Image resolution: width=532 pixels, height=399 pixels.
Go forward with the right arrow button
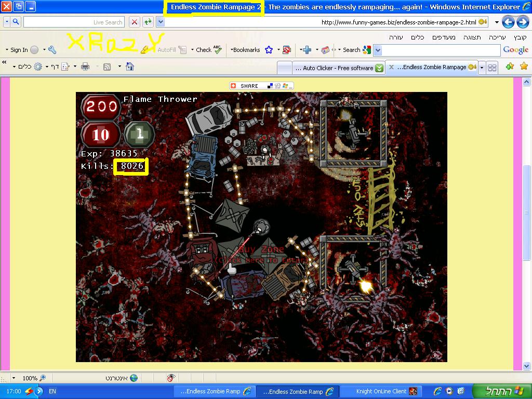pos(523,22)
